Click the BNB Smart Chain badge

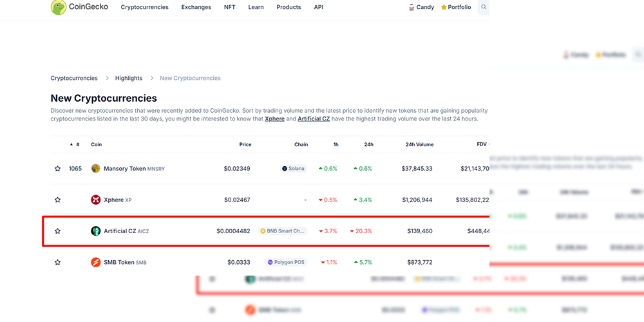283,231
